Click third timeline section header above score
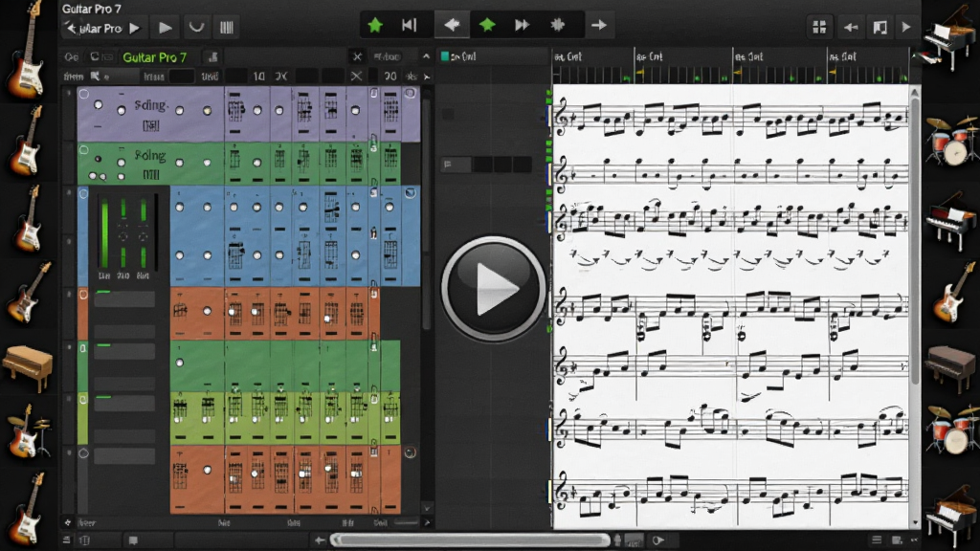980x551 pixels. [748, 56]
